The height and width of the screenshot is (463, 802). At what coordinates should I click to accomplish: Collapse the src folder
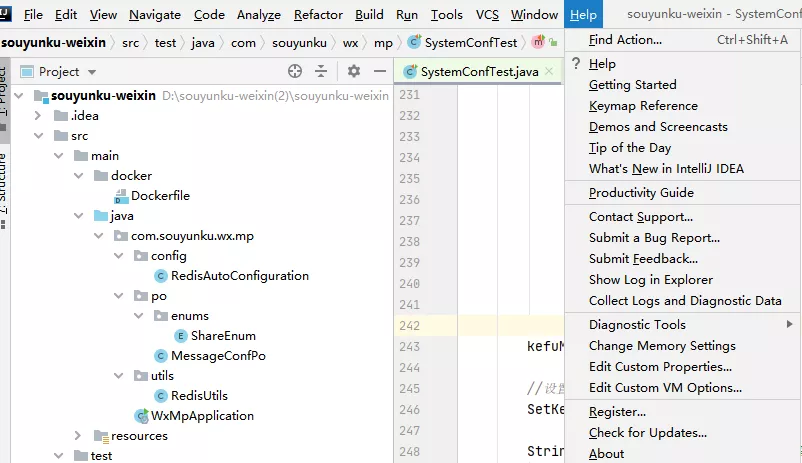(x=39, y=136)
